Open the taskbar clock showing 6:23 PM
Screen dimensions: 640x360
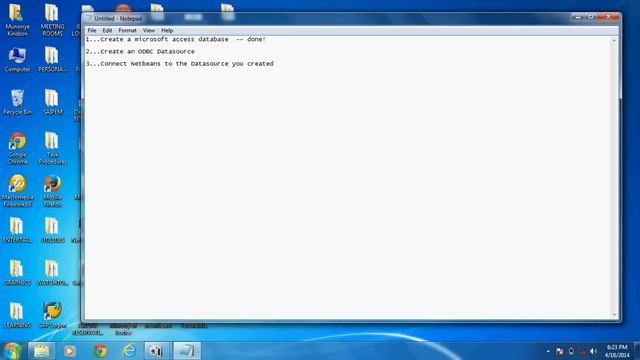pos(617,351)
